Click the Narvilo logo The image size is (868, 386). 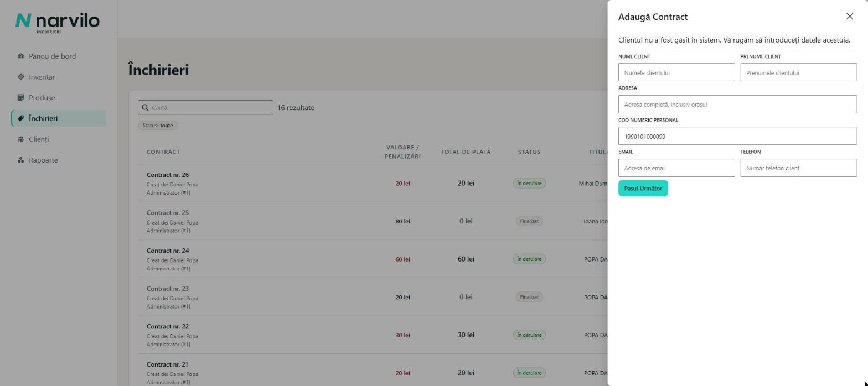pos(57,23)
